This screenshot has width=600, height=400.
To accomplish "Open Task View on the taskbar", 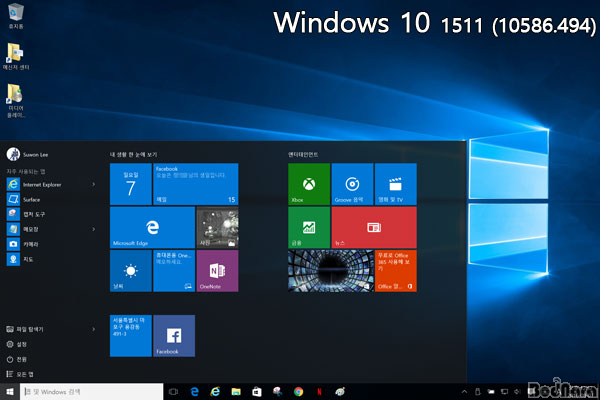I will coord(173,392).
